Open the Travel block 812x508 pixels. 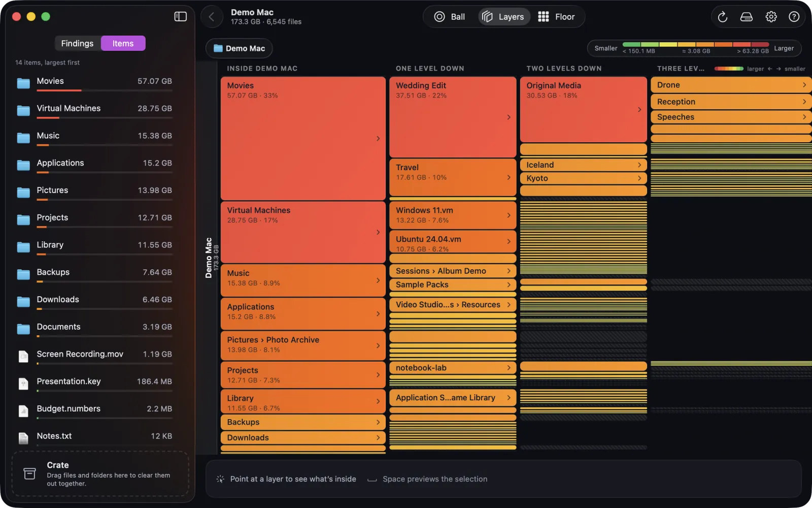453,177
